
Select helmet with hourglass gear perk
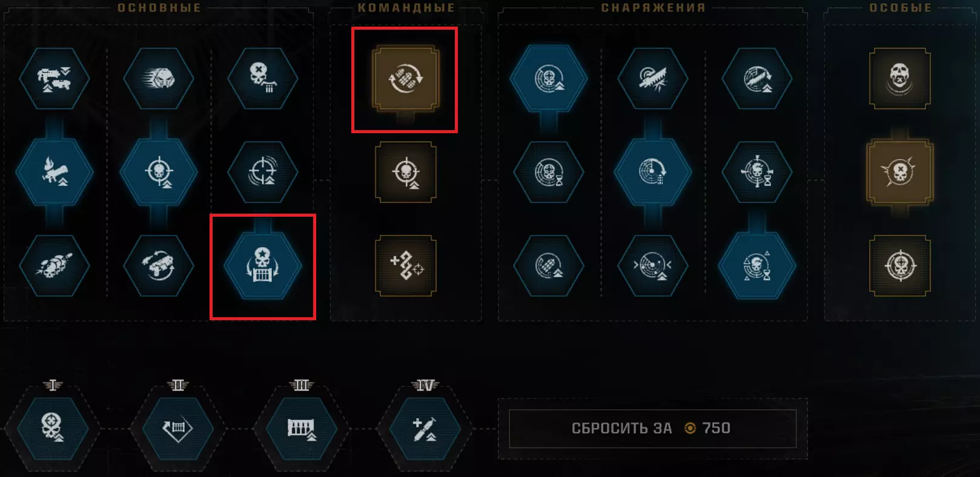pos(757,172)
